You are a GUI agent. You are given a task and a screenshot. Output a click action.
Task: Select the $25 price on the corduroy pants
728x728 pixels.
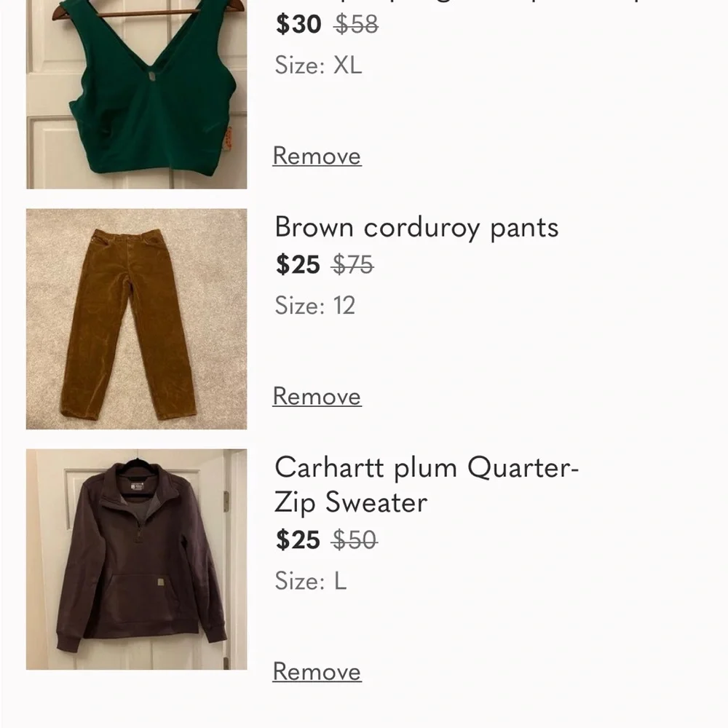pos(297,265)
